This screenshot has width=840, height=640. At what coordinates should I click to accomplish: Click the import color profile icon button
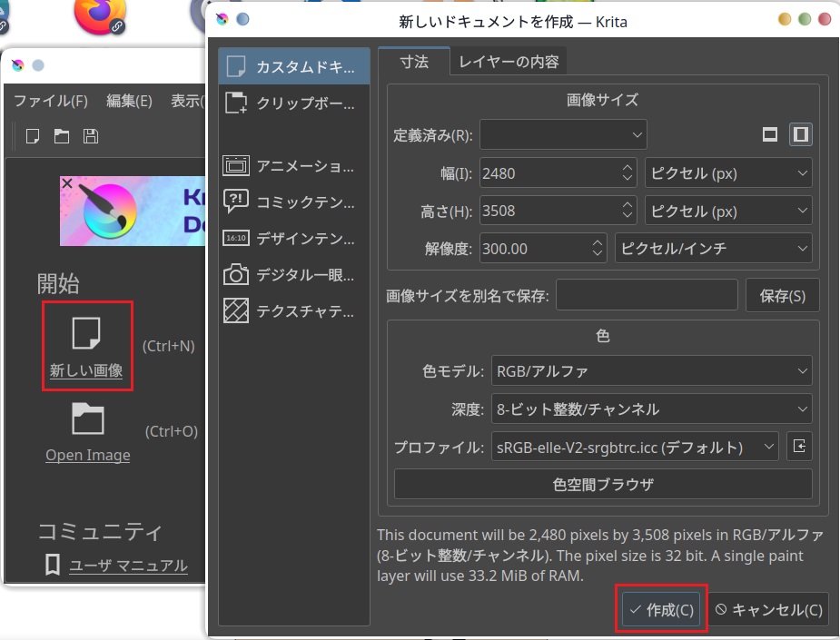pyautogui.click(x=799, y=447)
